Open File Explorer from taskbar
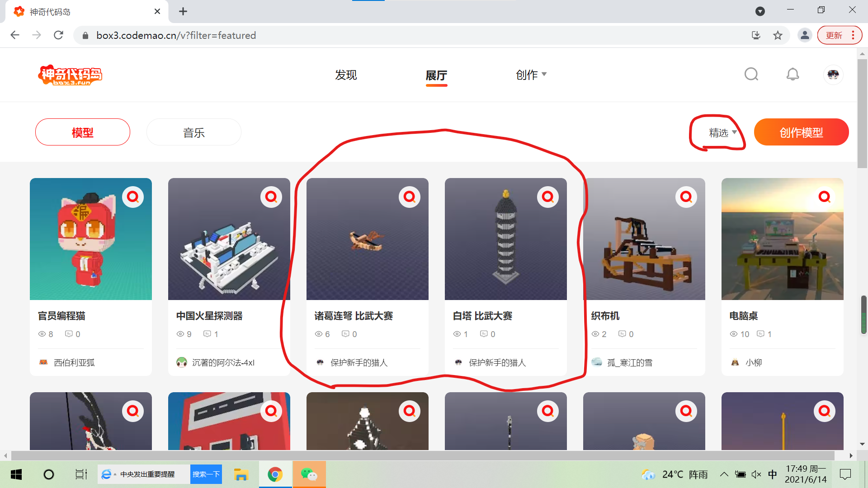Viewport: 868px width, 488px height. pos(241,474)
